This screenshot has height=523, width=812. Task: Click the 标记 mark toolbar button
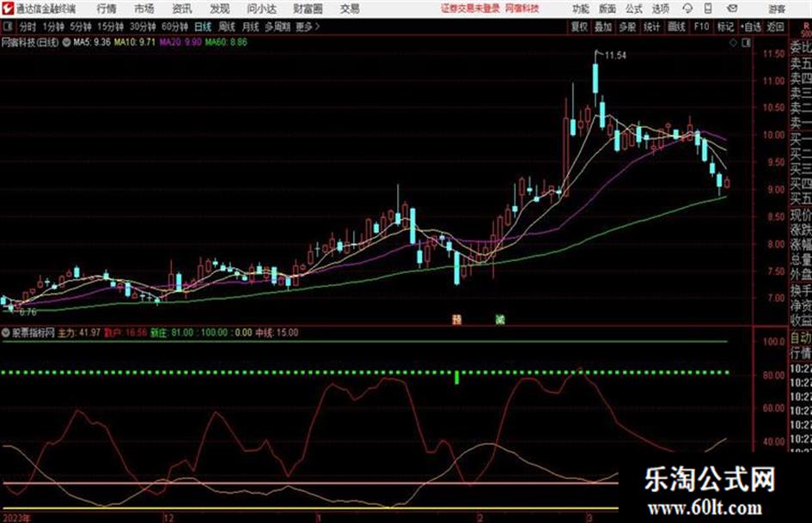[725, 27]
